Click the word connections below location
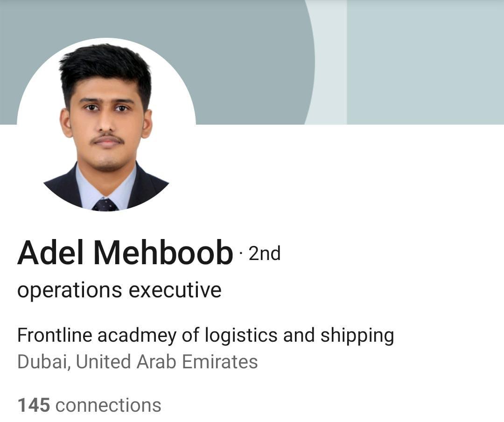The width and height of the screenshot is (504, 422). point(108,405)
